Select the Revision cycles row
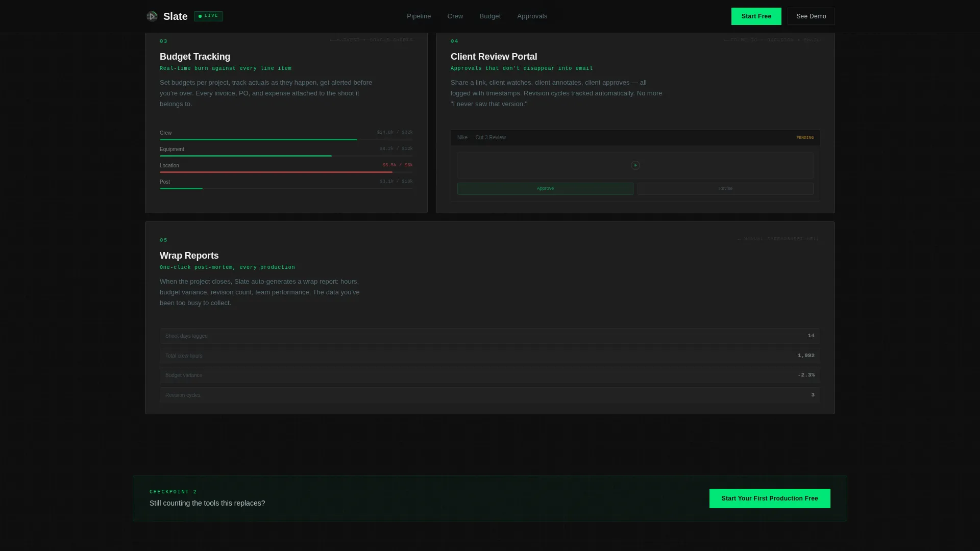 (x=490, y=395)
